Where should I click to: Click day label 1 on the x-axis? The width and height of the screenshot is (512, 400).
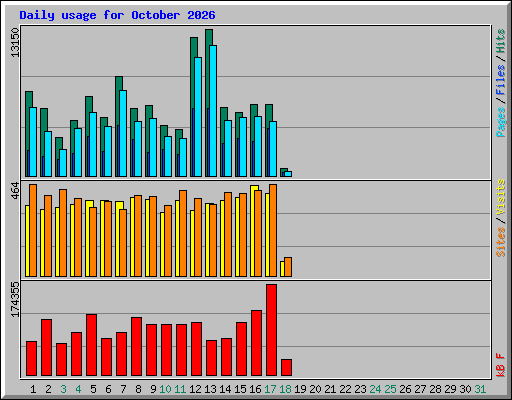[x=33, y=389]
